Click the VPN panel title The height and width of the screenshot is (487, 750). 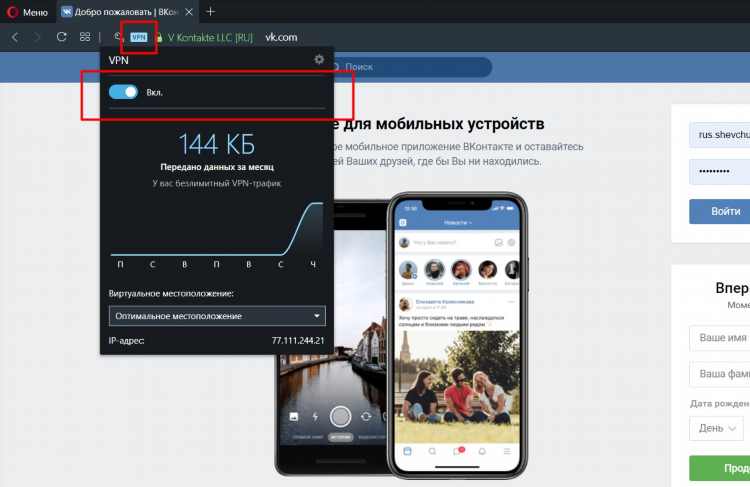[x=119, y=60]
